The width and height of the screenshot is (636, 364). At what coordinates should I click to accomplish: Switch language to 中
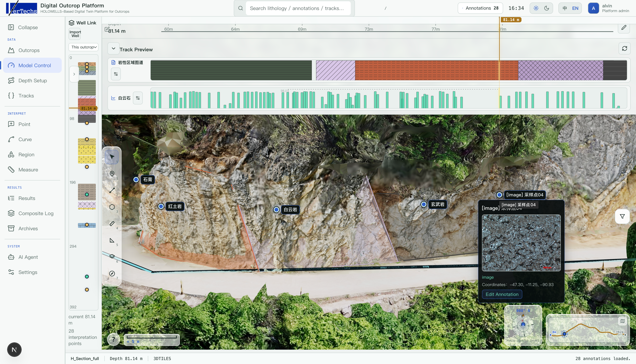564,8
